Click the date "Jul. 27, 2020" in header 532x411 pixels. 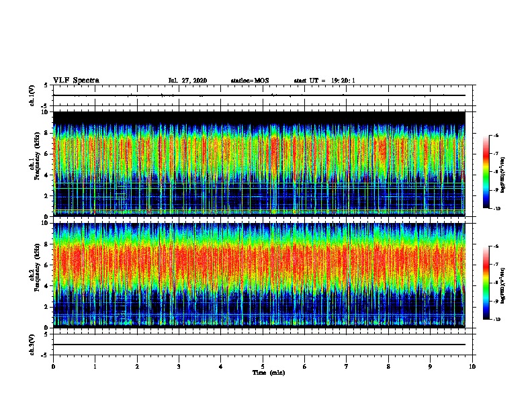187,81
